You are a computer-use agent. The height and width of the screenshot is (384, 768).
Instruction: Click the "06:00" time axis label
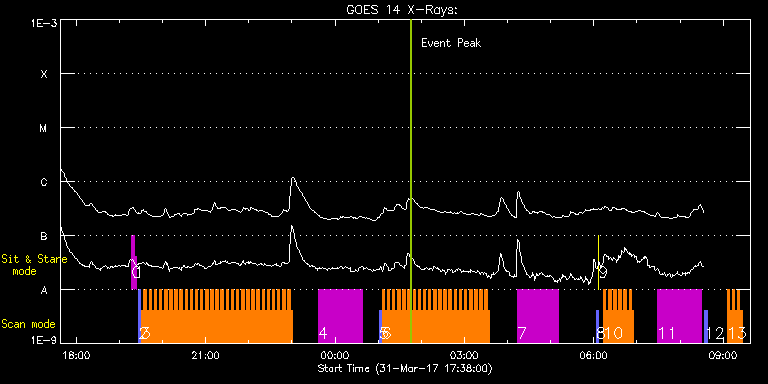(x=593, y=355)
